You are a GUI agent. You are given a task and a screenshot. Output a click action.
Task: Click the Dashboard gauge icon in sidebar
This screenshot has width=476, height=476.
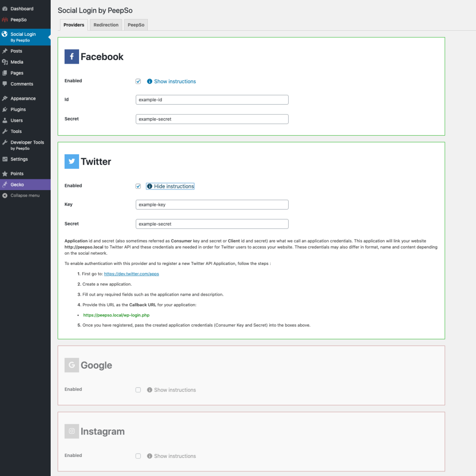click(x=5, y=9)
